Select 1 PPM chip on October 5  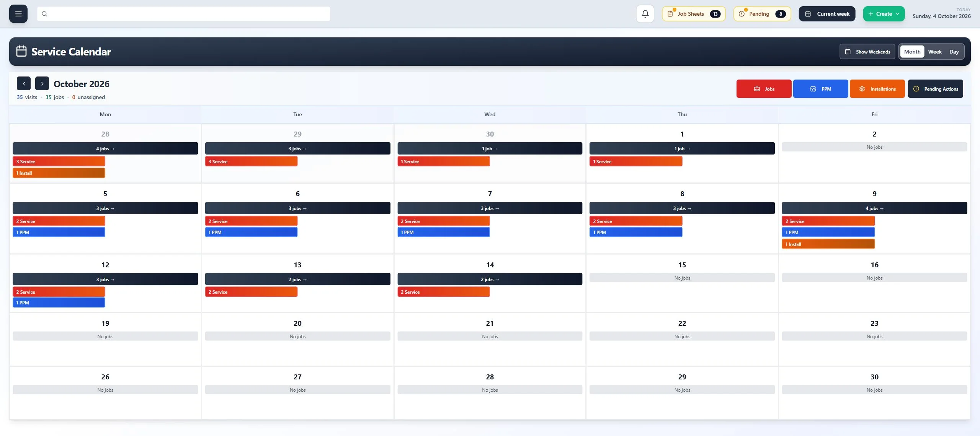pos(59,232)
